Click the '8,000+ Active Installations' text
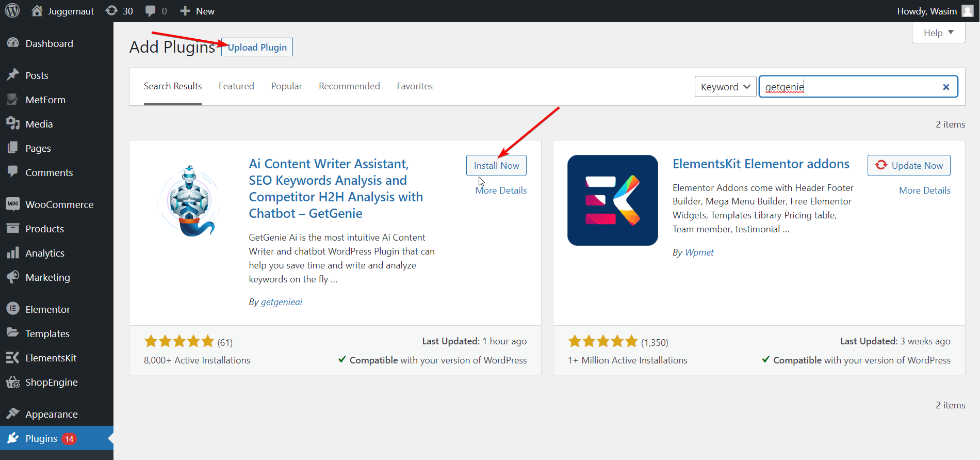The height and width of the screenshot is (460, 980). [197, 360]
